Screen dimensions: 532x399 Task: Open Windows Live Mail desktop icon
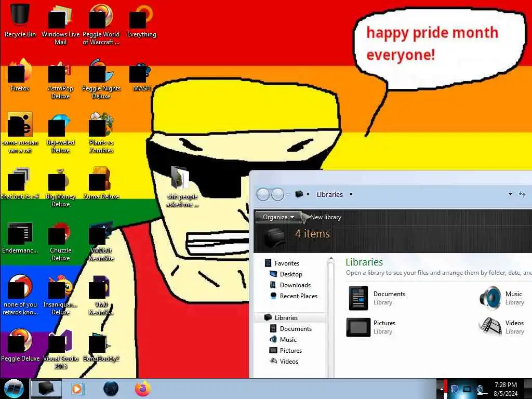point(60,24)
